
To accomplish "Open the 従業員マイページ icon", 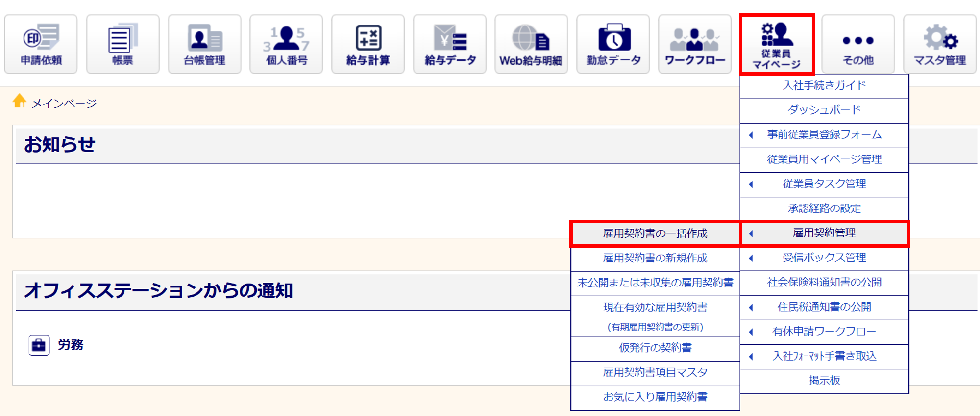I will [x=777, y=44].
